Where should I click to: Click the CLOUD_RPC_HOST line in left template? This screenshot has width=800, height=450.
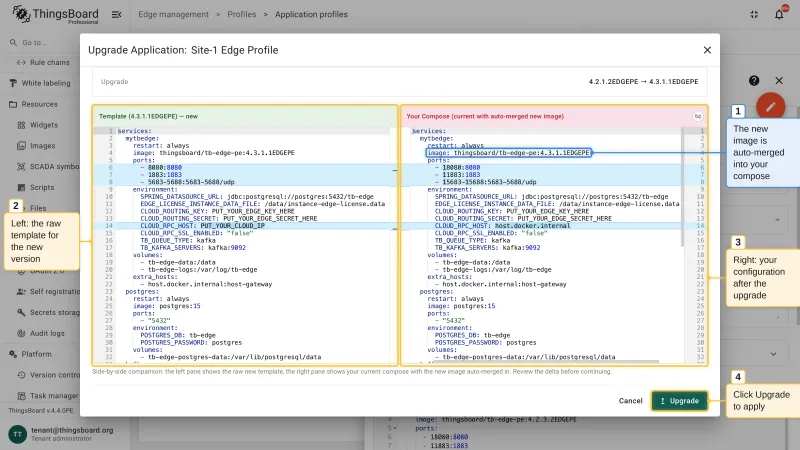203,226
